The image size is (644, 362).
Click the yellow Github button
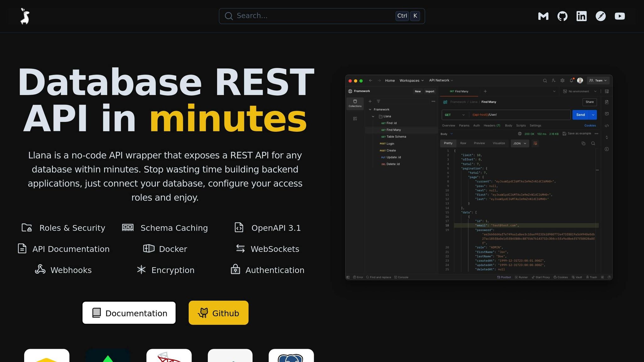[219, 313]
